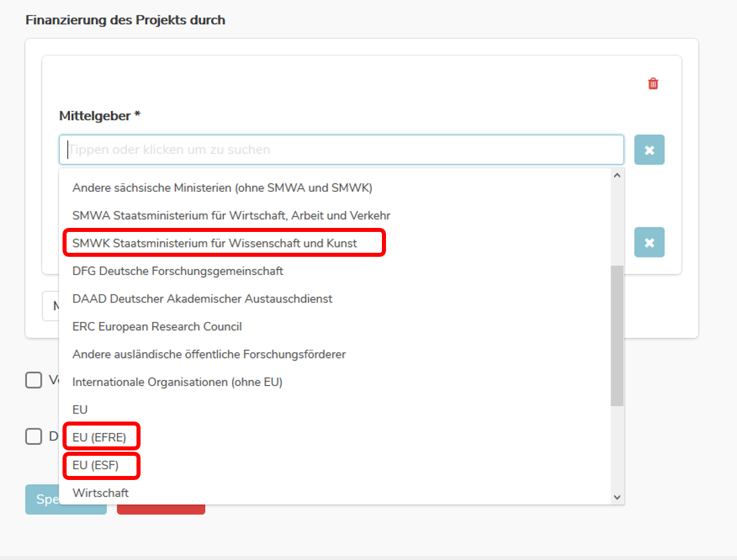Click the dropdown scrollbar thumb
Viewport: 737px width, 560px height.
[x=617, y=335]
